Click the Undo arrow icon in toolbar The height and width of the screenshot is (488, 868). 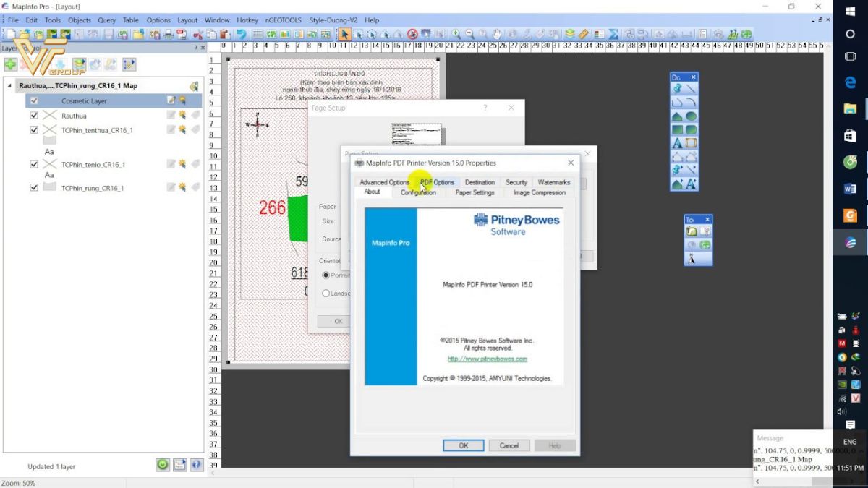pos(240,34)
